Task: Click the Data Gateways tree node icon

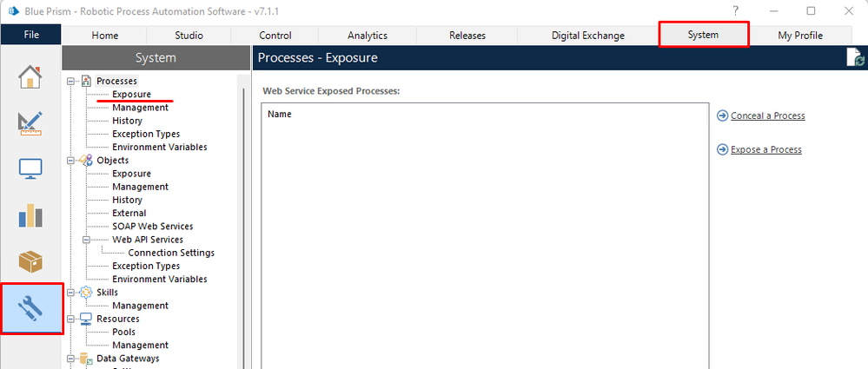Action: click(86, 359)
